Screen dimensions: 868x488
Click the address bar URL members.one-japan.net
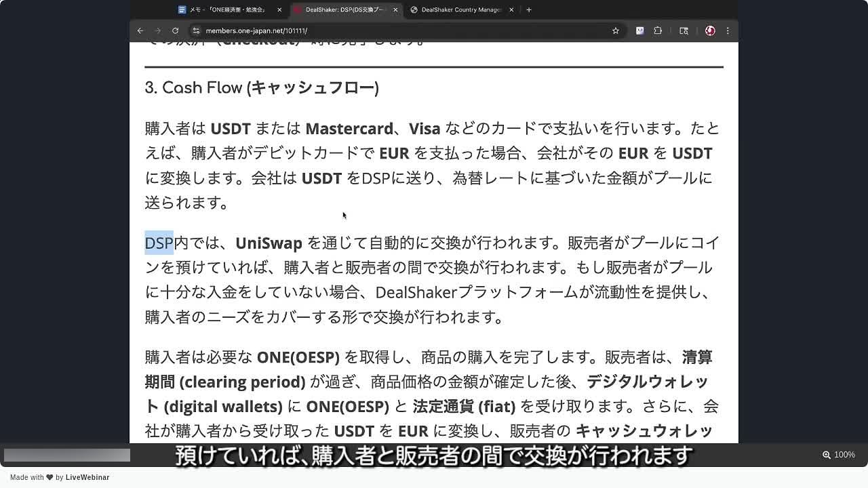pos(256,30)
